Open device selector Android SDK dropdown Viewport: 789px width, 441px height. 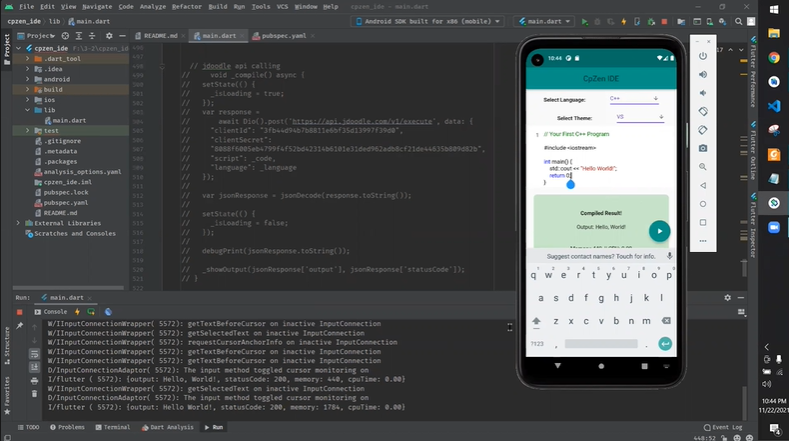pyautogui.click(x=428, y=22)
